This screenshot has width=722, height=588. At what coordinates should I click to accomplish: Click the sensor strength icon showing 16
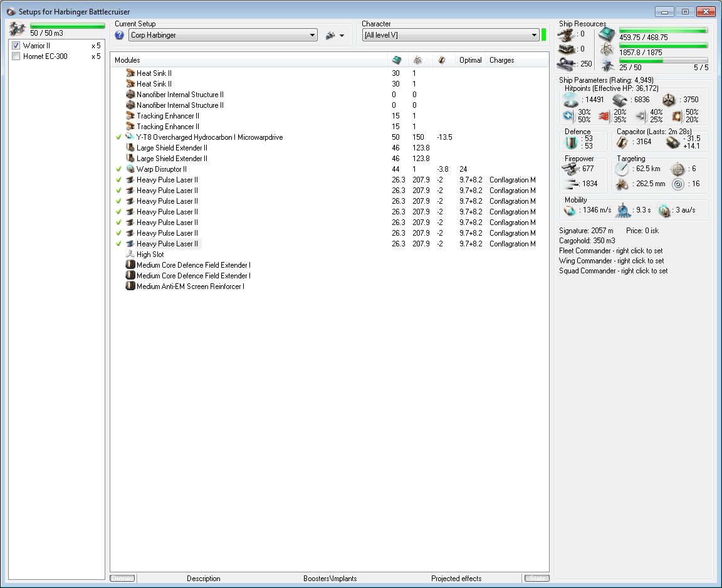[678, 184]
